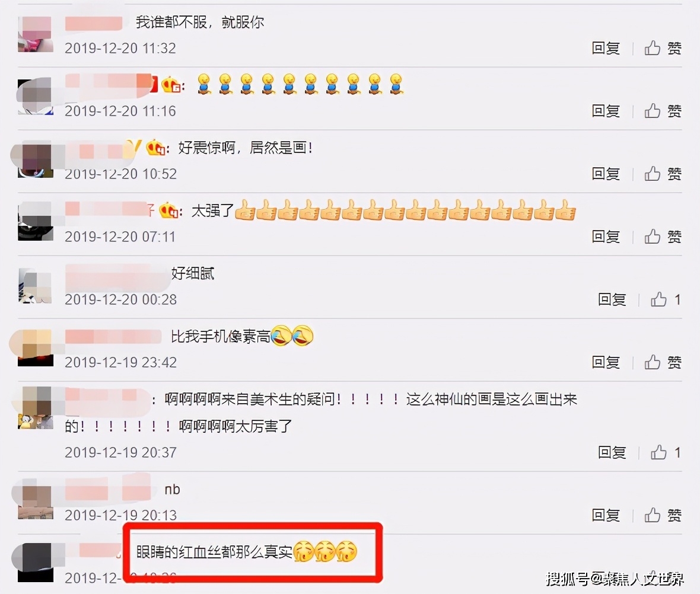The image size is (700, 594).
Task: Like the comment posted at 11:32
Action: coord(663,48)
